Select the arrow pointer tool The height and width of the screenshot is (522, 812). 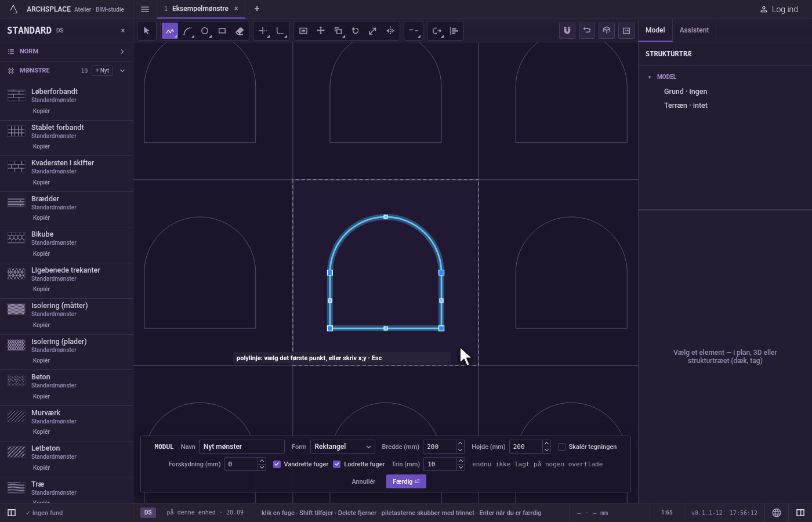146,31
